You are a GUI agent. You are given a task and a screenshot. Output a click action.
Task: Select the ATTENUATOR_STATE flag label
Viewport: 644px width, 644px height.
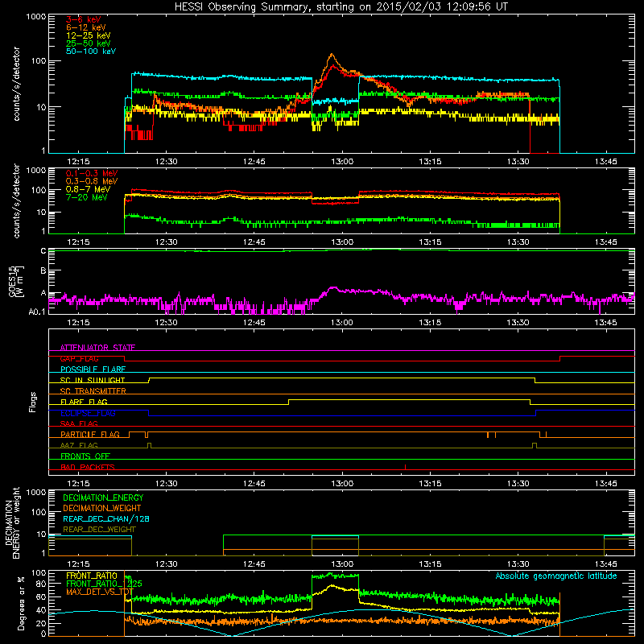pos(97,348)
